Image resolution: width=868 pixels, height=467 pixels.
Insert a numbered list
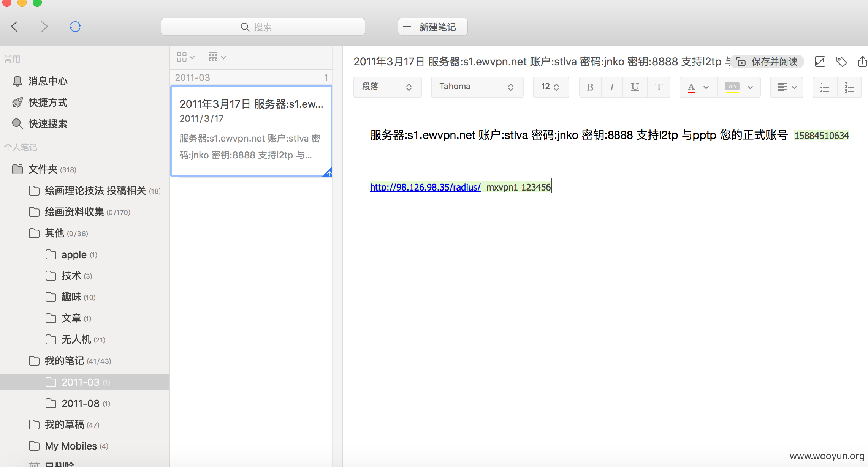coord(849,87)
